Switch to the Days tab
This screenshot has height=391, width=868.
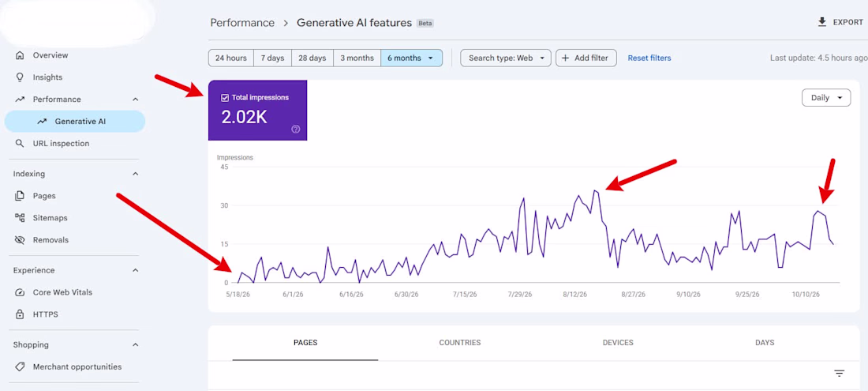tap(765, 343)
